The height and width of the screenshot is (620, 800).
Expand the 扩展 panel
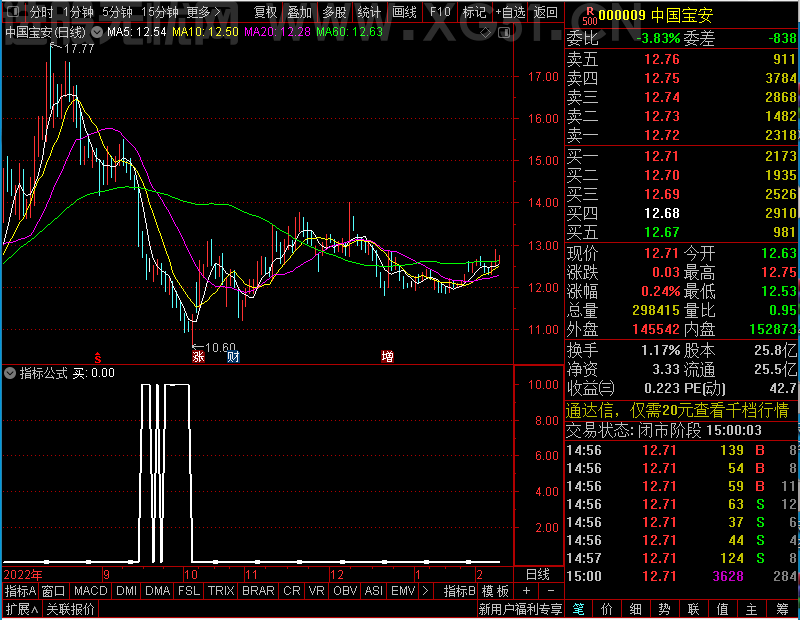(21, 609)
